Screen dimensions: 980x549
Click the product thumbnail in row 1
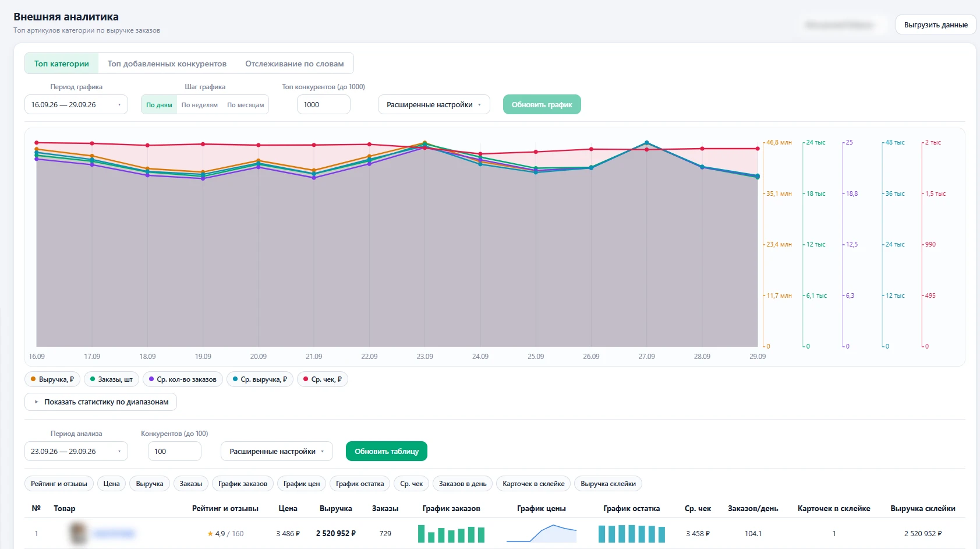(78, 533)
